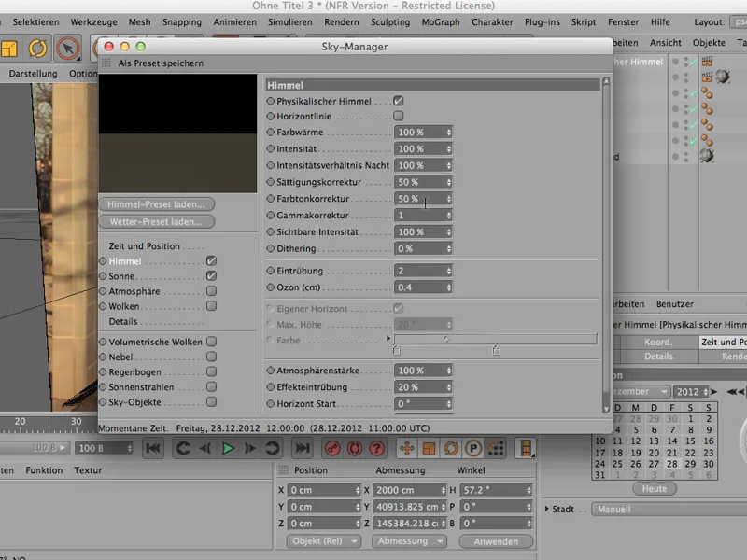Viewport: 747px width, 560px height.
Task: Click the Himmel-Preset laden button
Action: (156, 204)
